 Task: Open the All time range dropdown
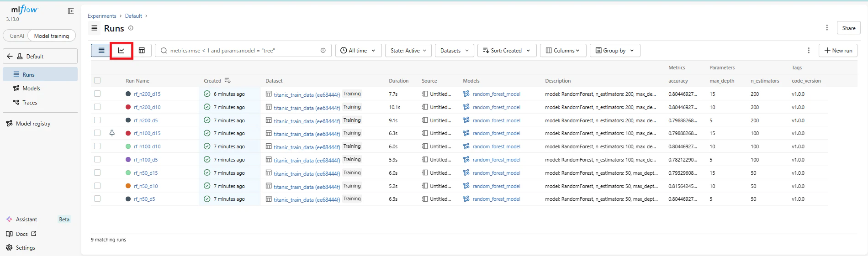pyautogui.click(x=358, y=51)
